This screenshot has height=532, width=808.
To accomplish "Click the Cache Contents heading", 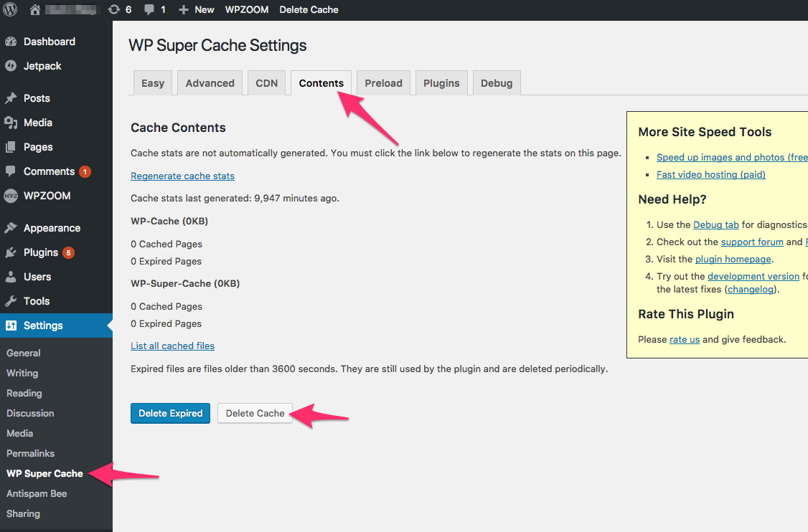I will tap(178, 128).
